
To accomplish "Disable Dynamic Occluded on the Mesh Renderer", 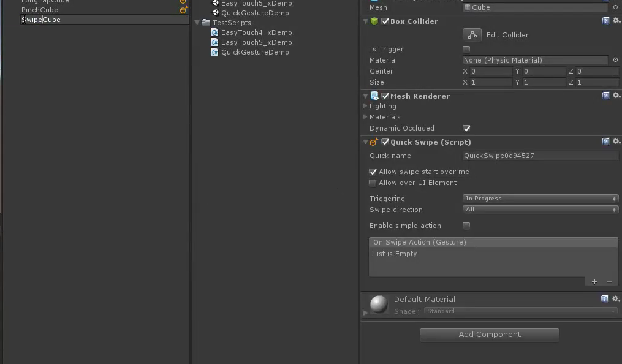I will click(466, 128).
